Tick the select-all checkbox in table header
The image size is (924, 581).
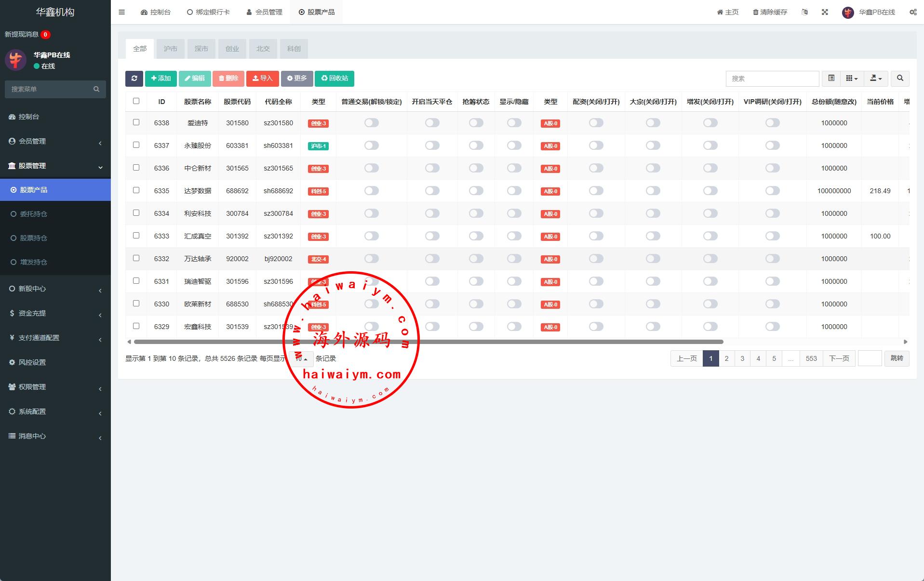[136, 101]
